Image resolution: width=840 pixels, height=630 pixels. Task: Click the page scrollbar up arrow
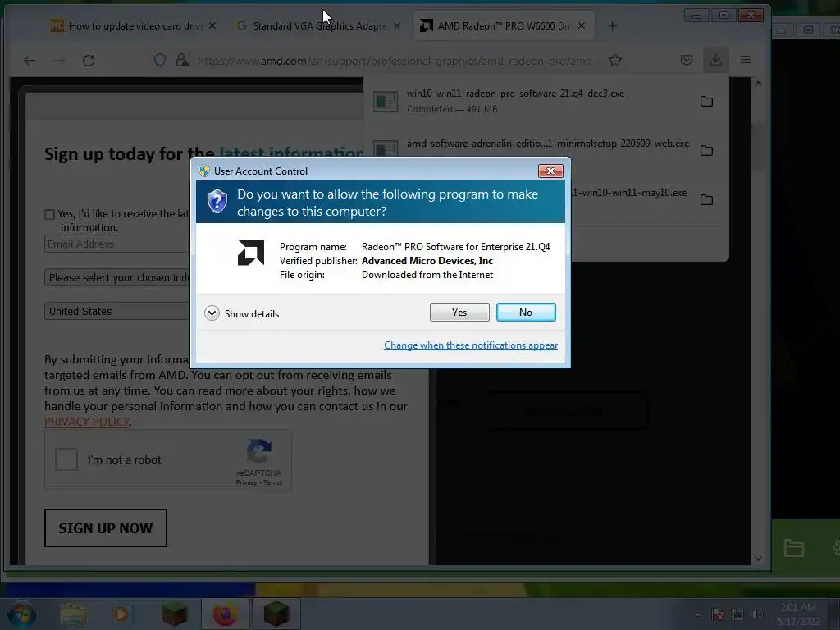(x=758, y=83)
